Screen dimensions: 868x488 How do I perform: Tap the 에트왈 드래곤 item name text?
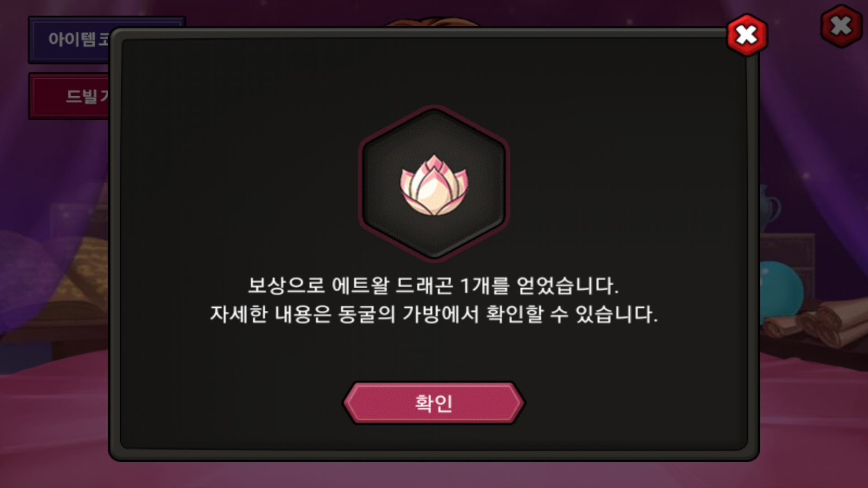click(x=392, y=286)
